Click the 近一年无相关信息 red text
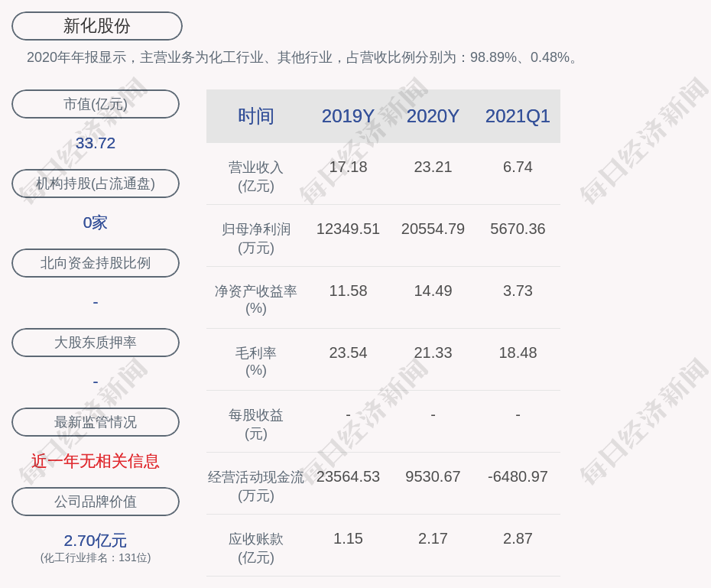 click(95, 462)
